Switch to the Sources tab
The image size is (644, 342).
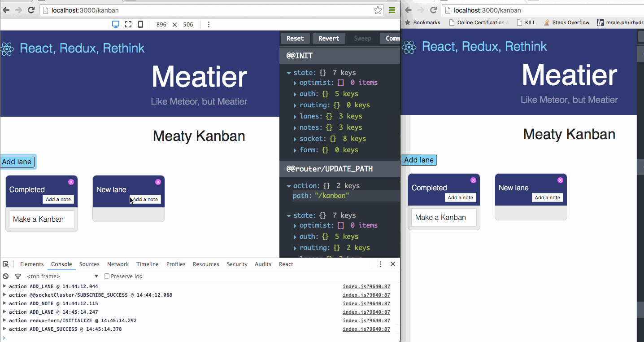[x=89, y=264]
